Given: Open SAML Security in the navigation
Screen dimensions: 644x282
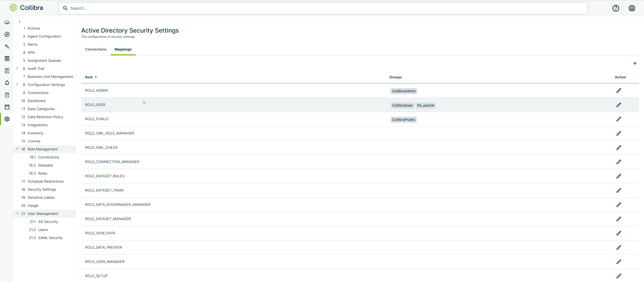Looking at the screenshot, I should point(50,238).
